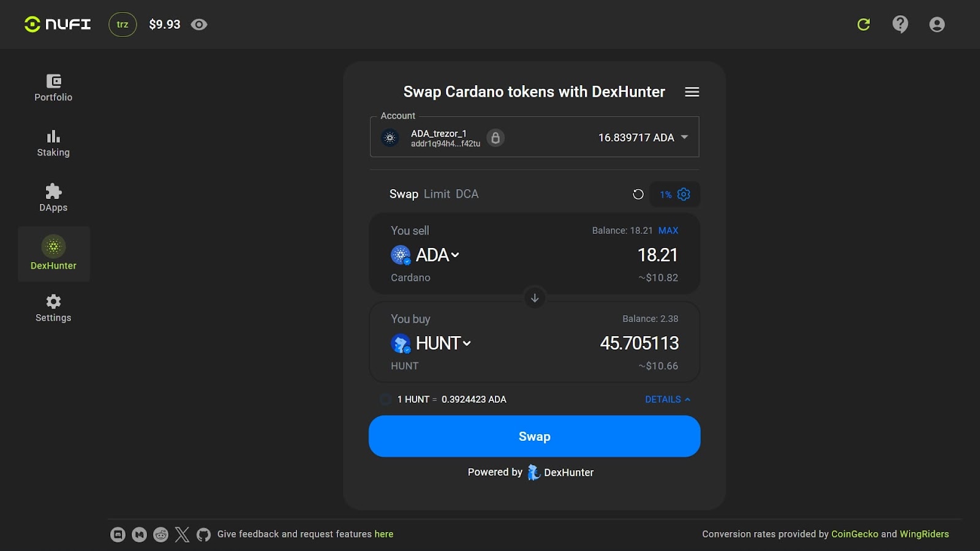Open the ADA sell token selector
Image resolution: width=980 pixels, height=551 pixels.
[425, 255]
